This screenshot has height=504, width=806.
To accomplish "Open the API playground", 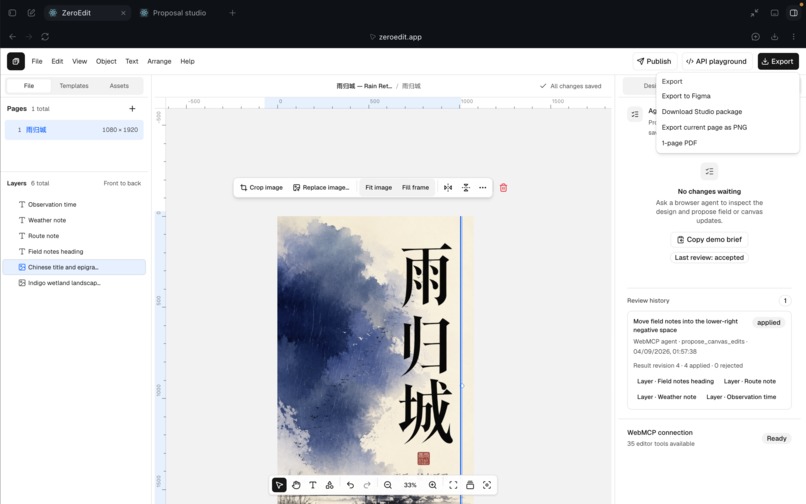I will [717, 61].
